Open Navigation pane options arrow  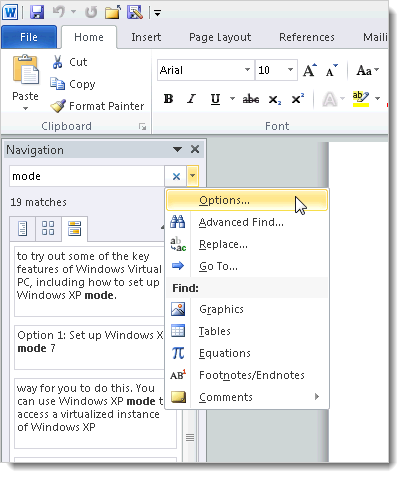pos(178,149)
